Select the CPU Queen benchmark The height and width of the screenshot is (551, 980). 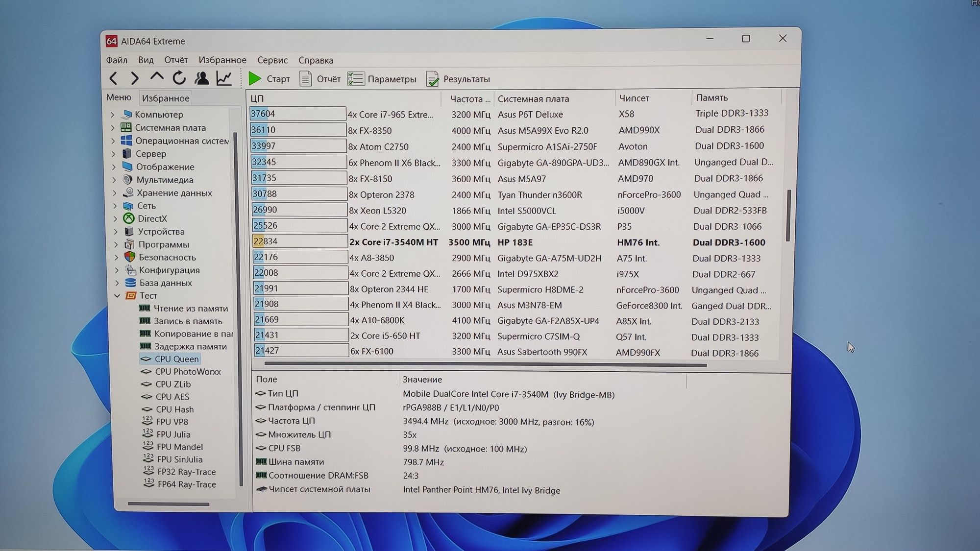tap(170, 359)
